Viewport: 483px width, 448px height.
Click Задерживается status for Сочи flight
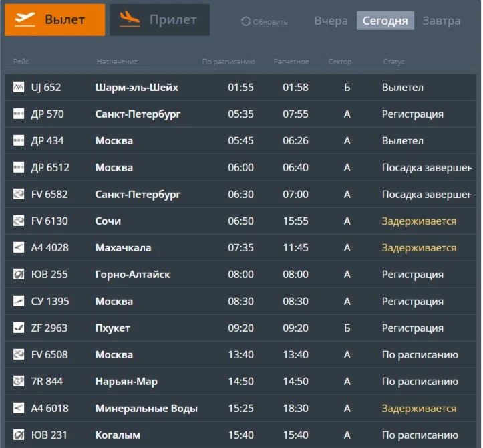(419, 221)
